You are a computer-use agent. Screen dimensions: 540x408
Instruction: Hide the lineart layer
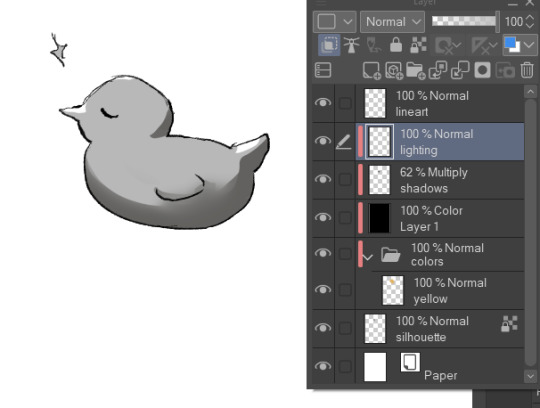coord(323,103)
